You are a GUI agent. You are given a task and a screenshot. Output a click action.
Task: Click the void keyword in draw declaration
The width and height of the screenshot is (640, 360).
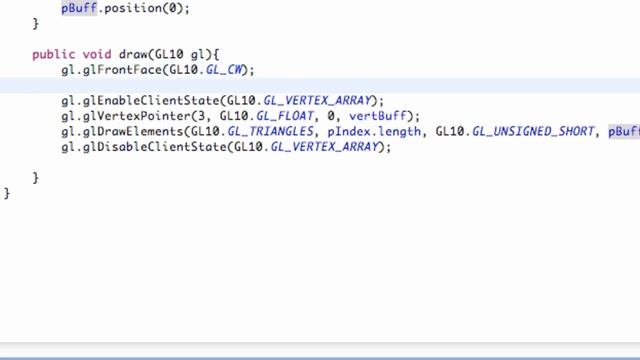pyautogui.click(x=97, y=54)
